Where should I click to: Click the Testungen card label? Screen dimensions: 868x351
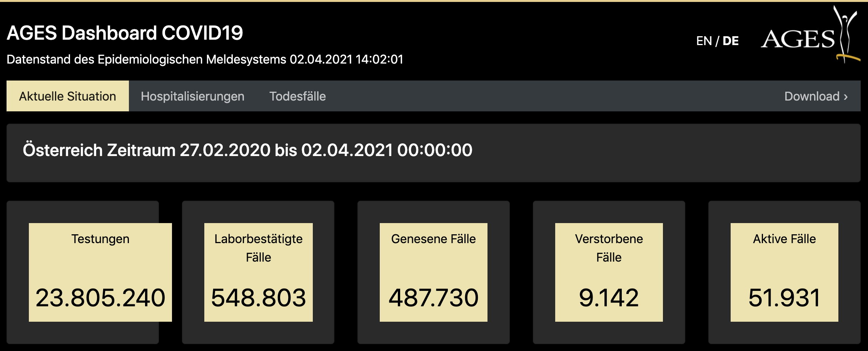[100, 239]
